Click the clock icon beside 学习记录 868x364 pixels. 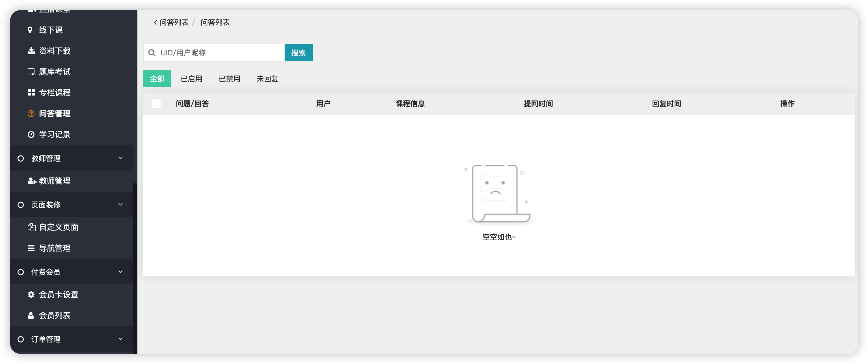click(x=31, y=134)
